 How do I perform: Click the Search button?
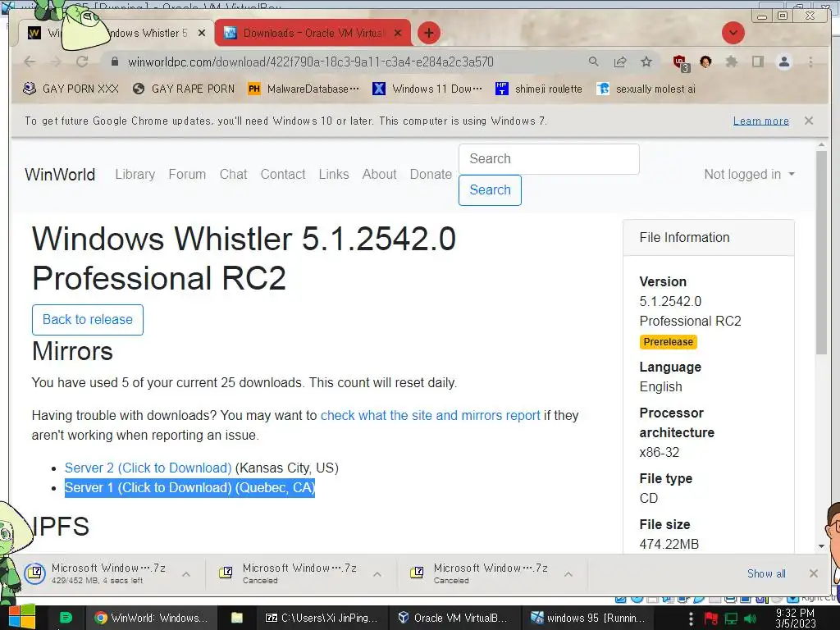click(x=490, y=190)
